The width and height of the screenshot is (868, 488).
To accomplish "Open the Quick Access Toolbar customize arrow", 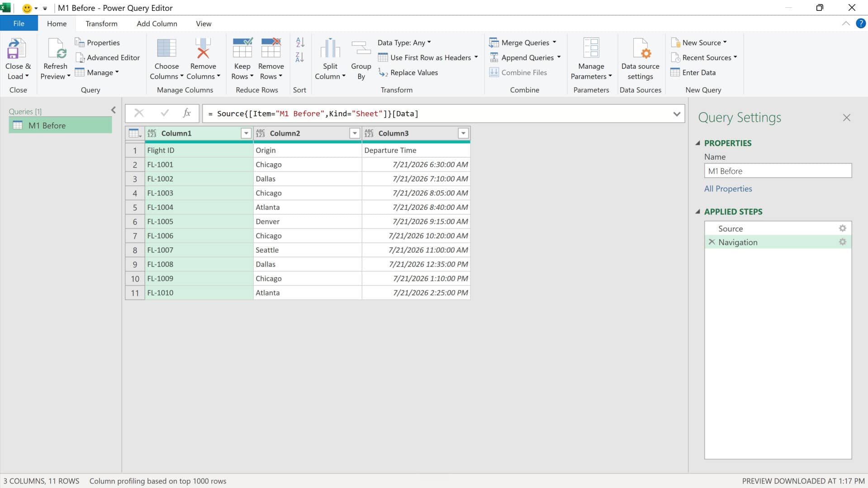I will pyautogui.click(x=45, y=8).
